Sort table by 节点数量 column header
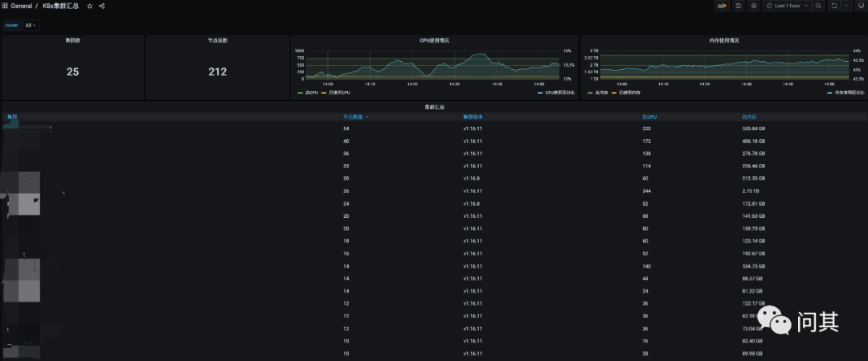This screenshot has width=868, height=361. 354,117
